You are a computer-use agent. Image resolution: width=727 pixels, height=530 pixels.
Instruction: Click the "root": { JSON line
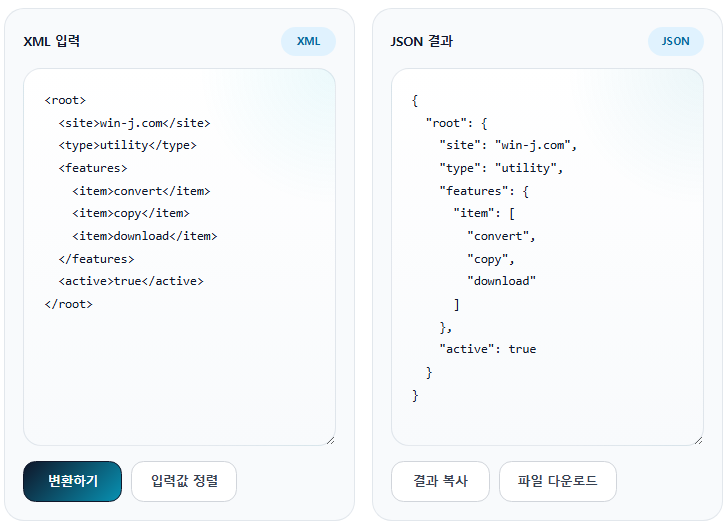click(456, 123)
